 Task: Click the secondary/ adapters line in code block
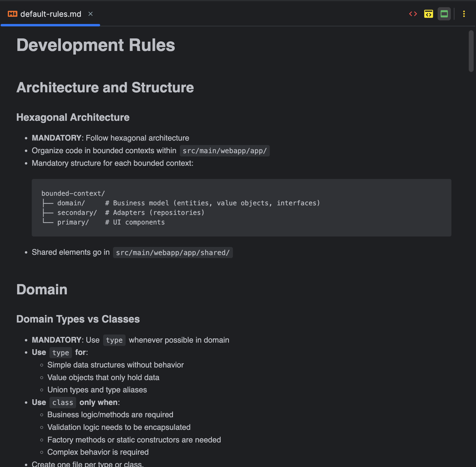[123, 213]
